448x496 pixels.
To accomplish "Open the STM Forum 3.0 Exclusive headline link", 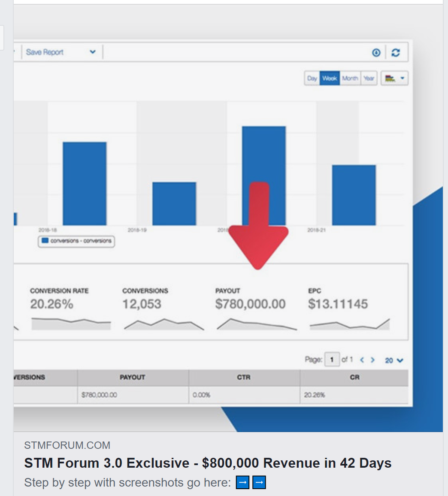I will pyautogui.click(x=208, y=463).
